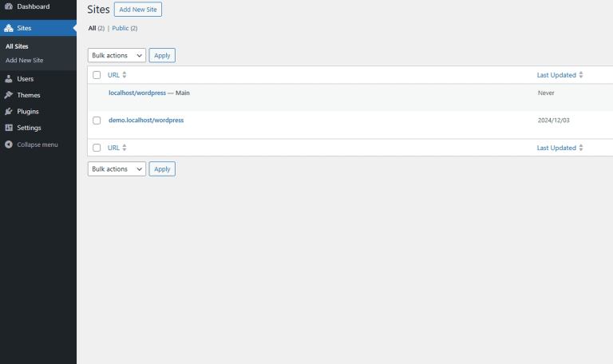
Task: Click sort arrows beside top URL header
Action: point(125,75)
